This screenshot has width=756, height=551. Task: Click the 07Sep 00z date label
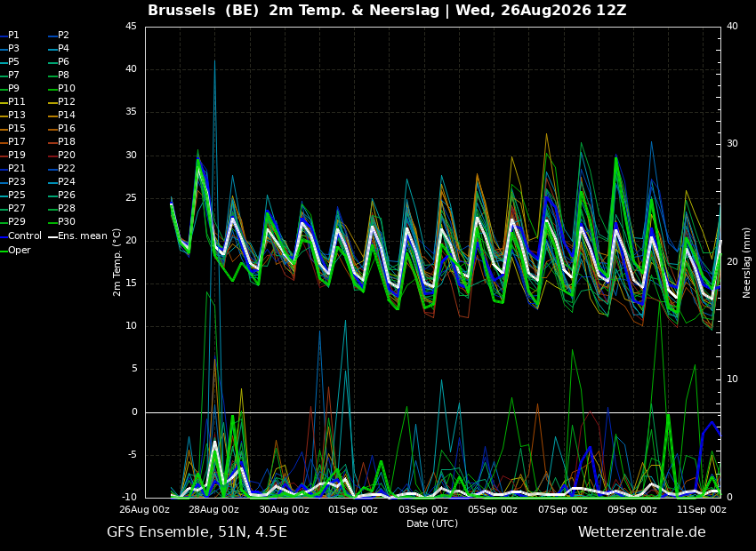pos(563,509)
